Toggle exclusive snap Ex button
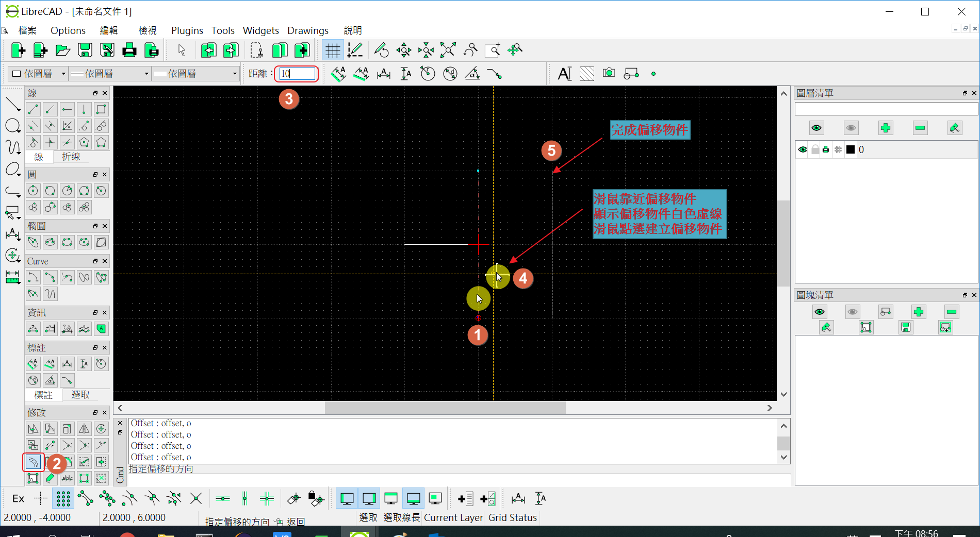 point(18,498)
